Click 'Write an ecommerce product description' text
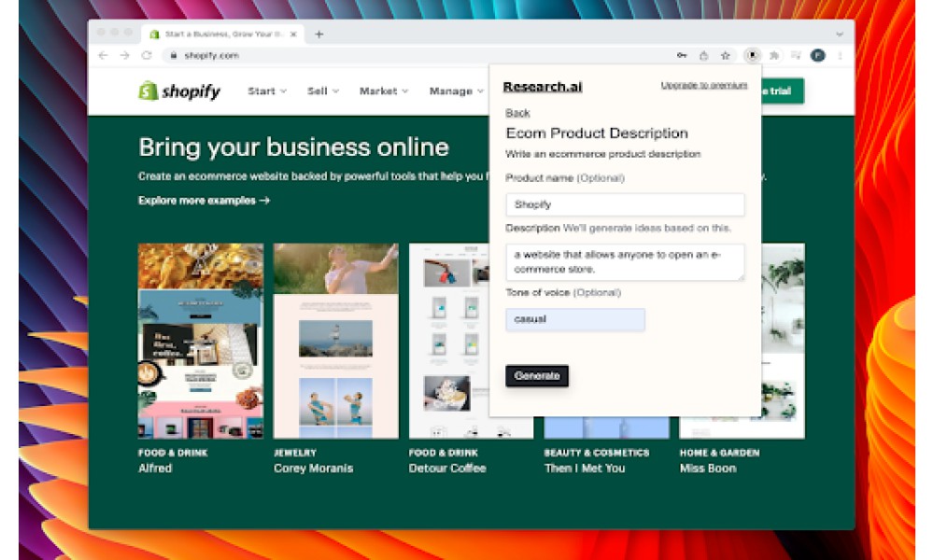This screenshot has width=934, height=560. [602, 154]
